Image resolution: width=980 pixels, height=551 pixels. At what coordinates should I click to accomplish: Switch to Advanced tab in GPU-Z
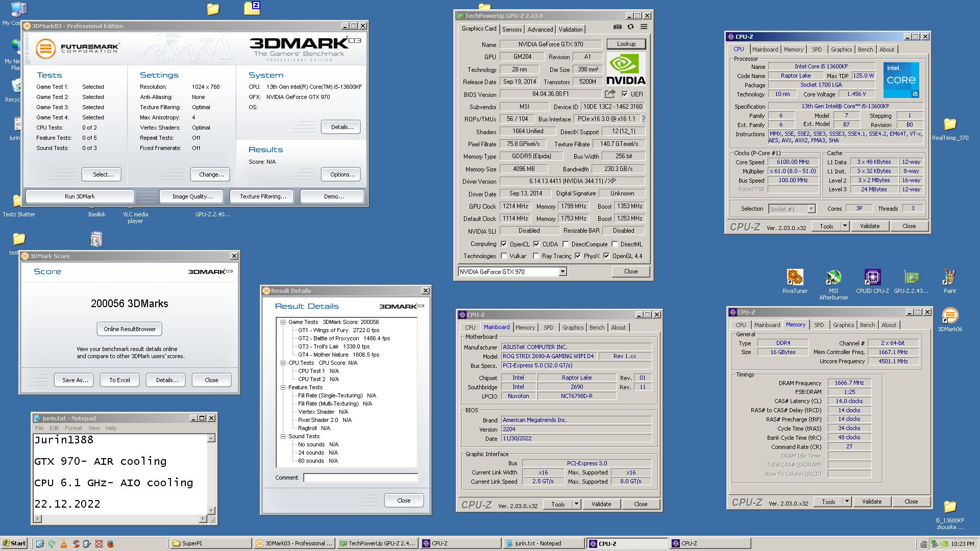click(x=540, y=30)
